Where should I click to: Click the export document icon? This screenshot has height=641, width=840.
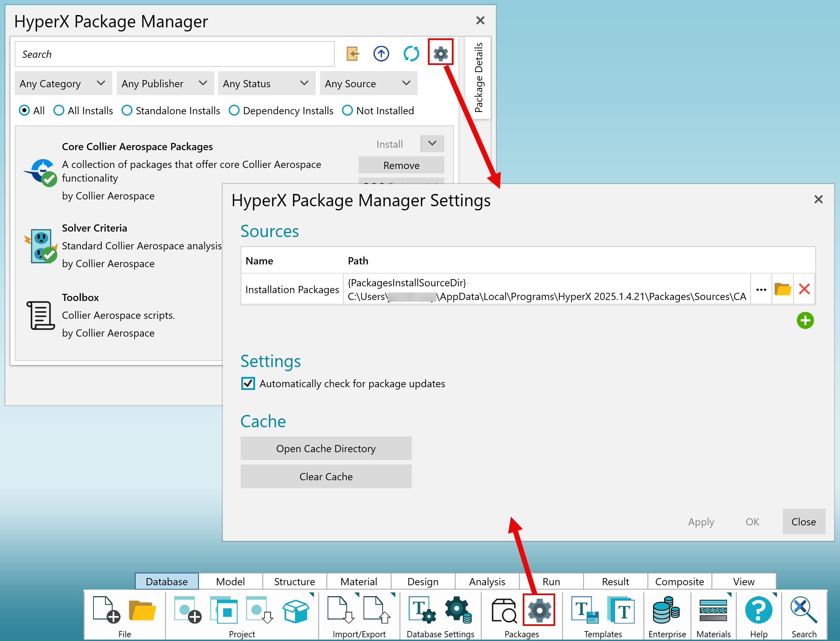pos(377,610)
